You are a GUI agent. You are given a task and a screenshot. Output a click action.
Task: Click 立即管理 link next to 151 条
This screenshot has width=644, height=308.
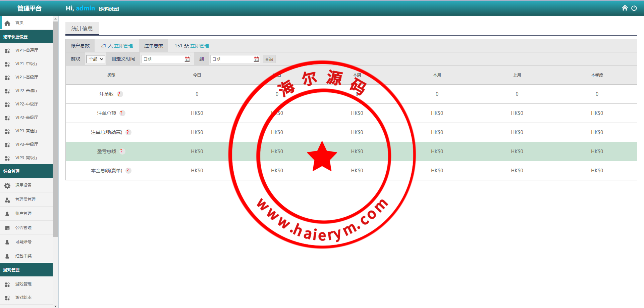(x=200, y=46)
